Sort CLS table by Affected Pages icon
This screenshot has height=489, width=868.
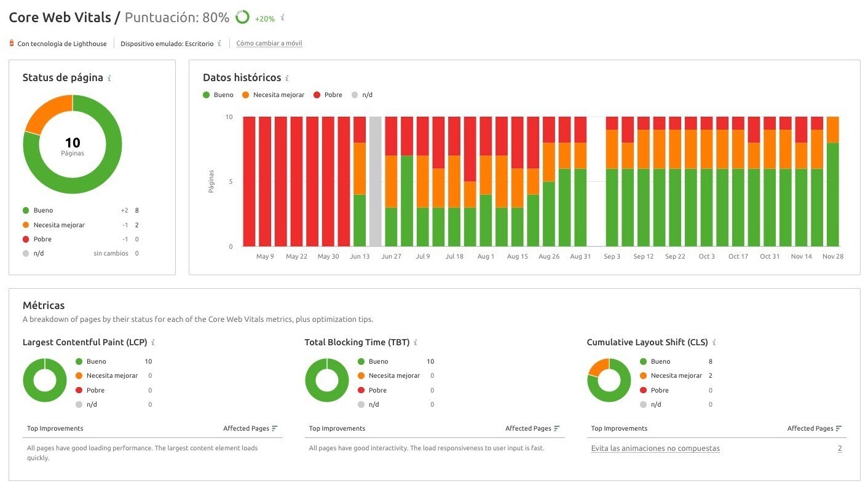[839, 428]
